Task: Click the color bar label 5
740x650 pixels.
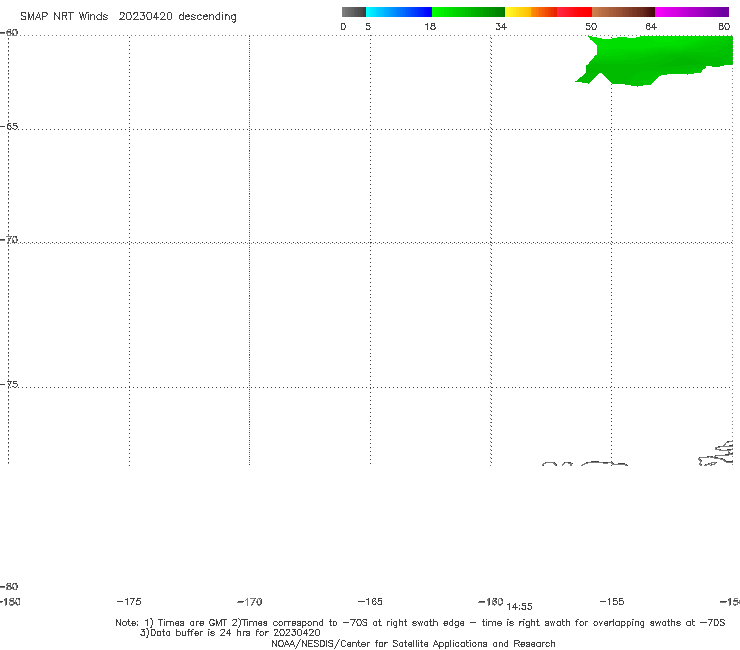Action: pos(368,26)
